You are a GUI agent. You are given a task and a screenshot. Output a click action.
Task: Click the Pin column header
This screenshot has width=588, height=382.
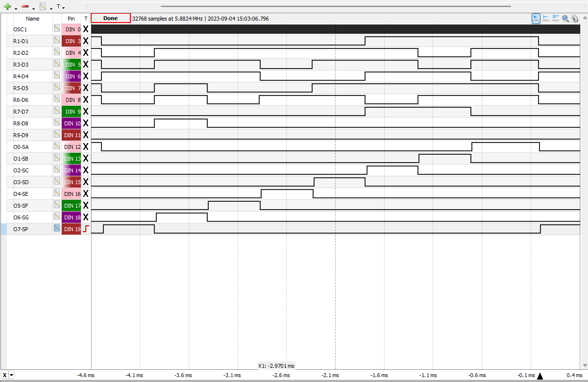[71, 19]
